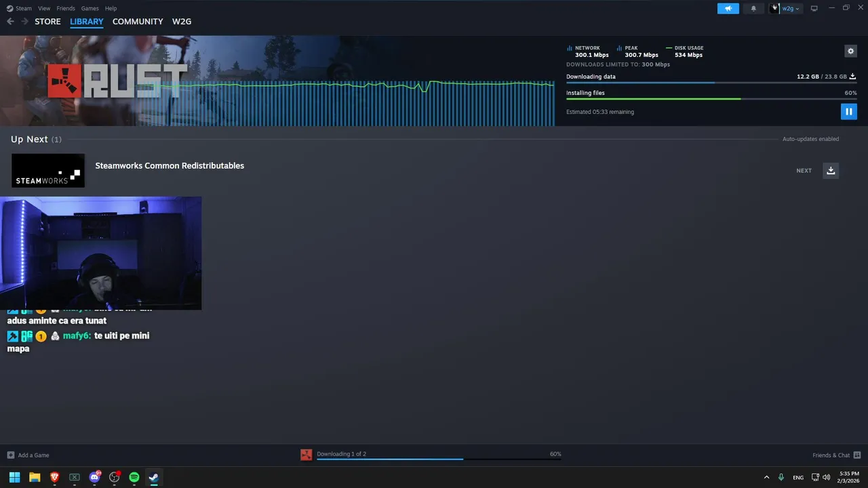Screen dimensions: 868x488
Task: Open the Help menu
Action: point(111,8)
